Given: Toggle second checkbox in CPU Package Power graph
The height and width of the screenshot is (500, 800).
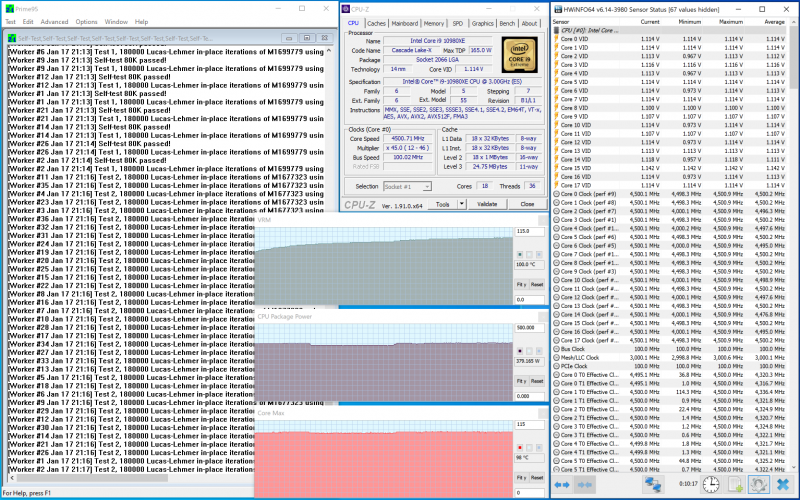Looking at the screenshot, I should point(529,351).
